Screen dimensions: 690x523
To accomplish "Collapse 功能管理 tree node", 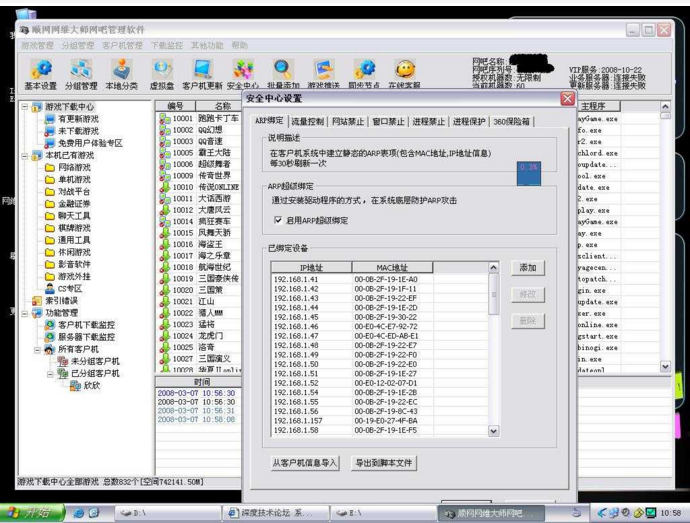I will pyautogui.click(x=25, y=313).
